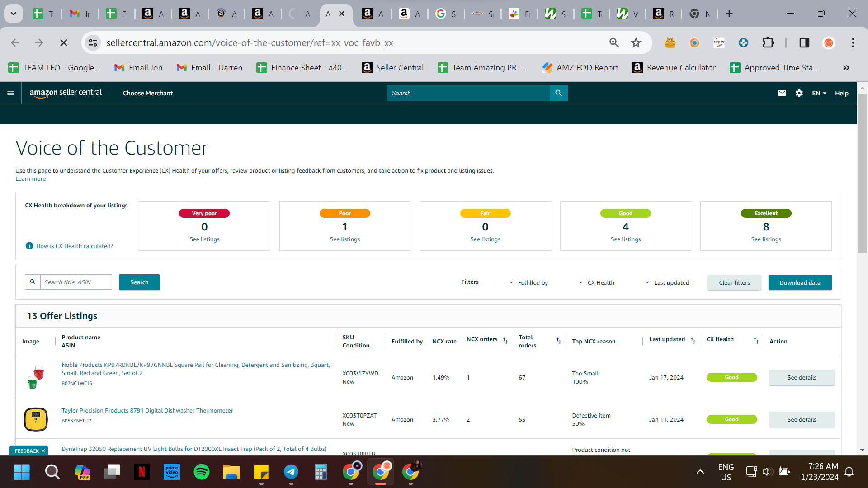View site information icon in address bar
This screenshot has height=488, width=868.
click(93, 42)
